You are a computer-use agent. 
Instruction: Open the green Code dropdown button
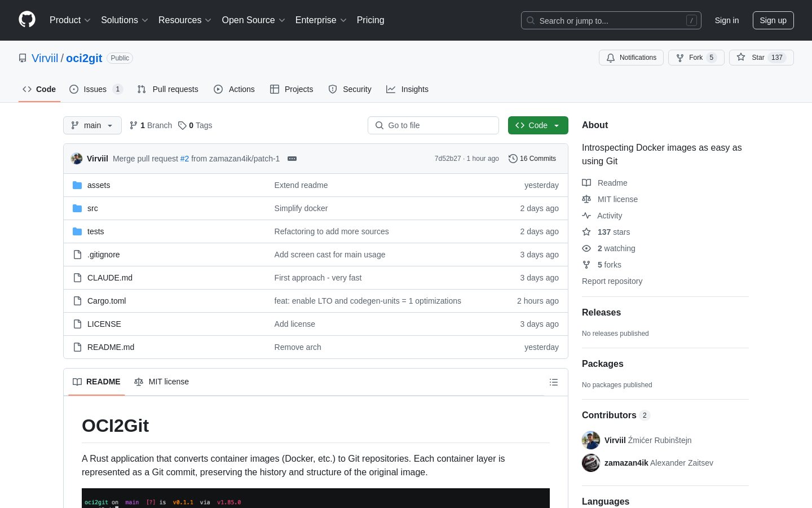[538, 125]
